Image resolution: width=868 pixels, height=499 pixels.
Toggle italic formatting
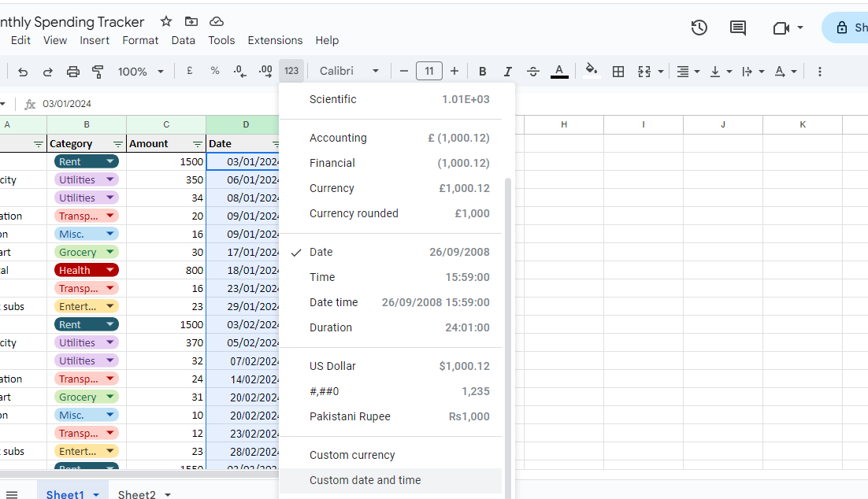pos(507,72)
